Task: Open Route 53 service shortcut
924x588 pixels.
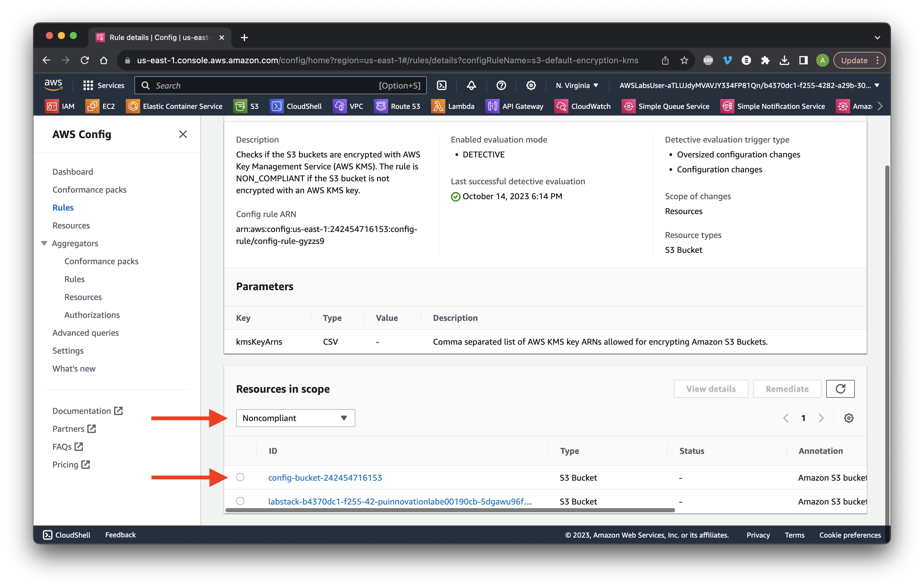Action: [397, 106]
